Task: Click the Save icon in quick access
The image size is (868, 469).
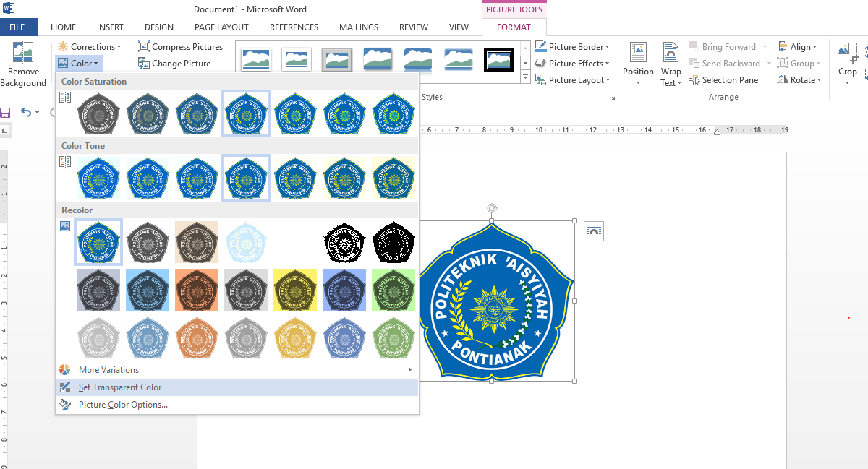Action: click(5, 113)
